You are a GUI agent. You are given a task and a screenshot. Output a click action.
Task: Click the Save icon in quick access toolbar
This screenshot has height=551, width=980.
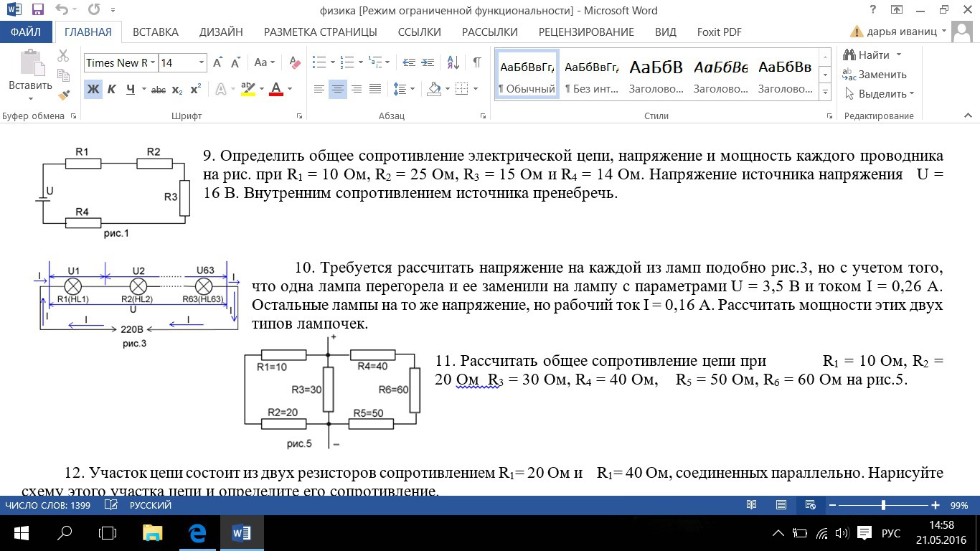pos(38,11)
